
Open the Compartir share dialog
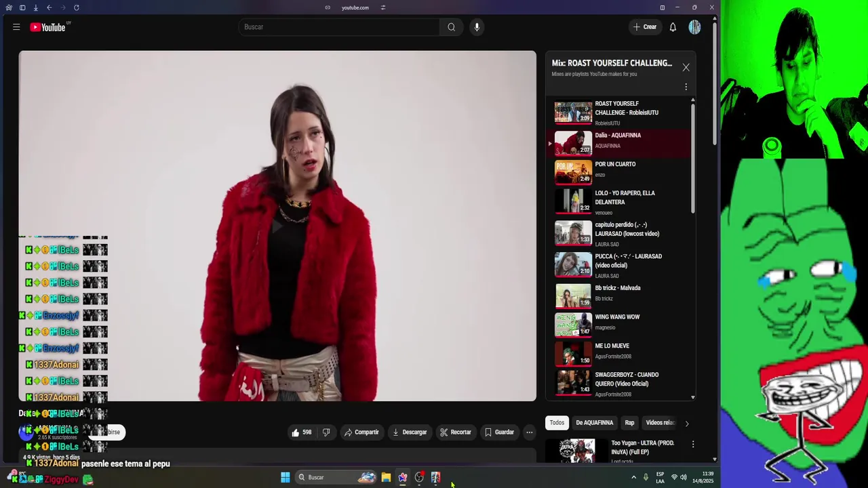(x=361, y=432)
